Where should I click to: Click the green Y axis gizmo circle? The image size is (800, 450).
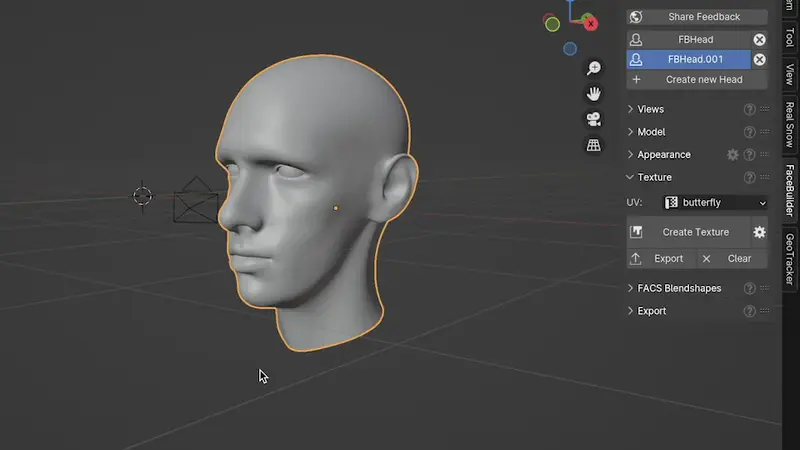coord(552,24)
